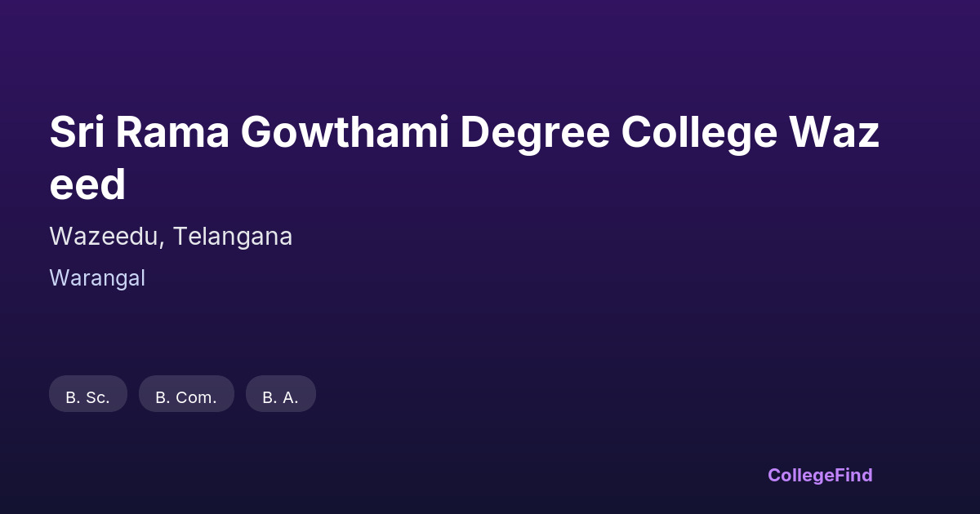Image resolution: width=980 pixels, height=514 pixels.
Task: Click the 'Find' part of CollegeFind logo
Action: [853, 475]
